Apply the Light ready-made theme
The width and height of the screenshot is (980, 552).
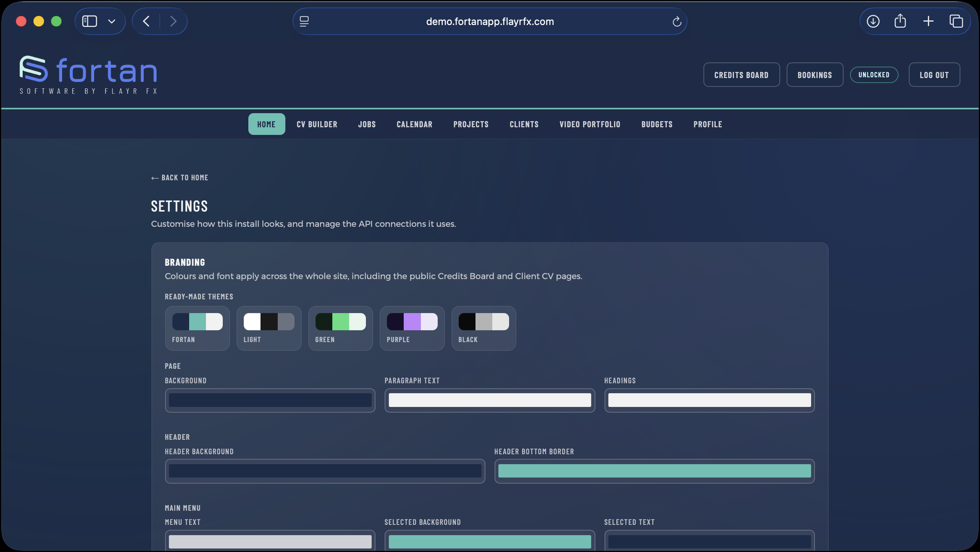tap(269, 328)
